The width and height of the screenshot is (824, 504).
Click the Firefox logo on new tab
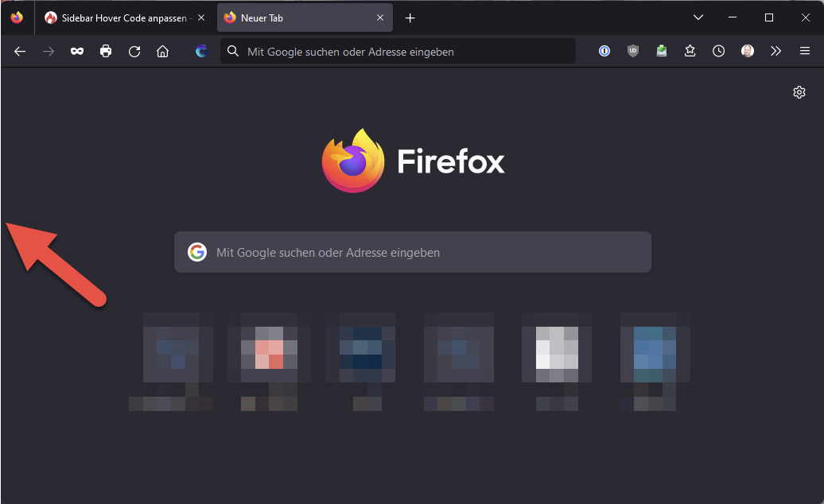click(x=413, y=161)
